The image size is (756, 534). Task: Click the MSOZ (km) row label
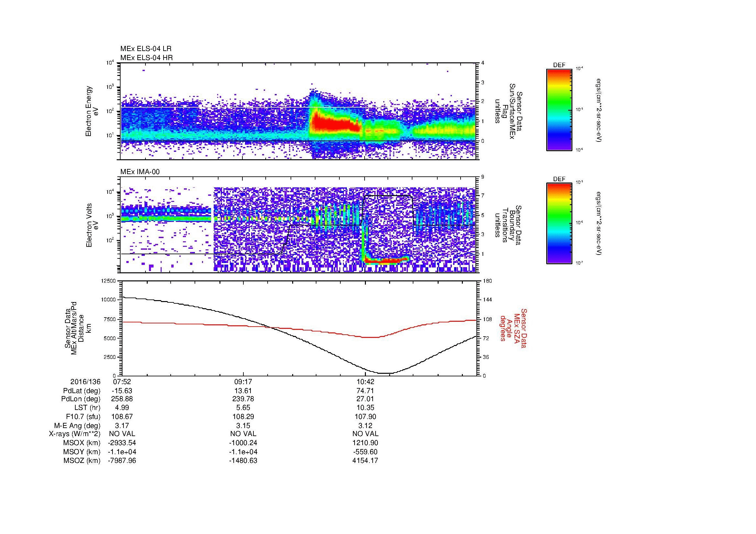(82, 461)
